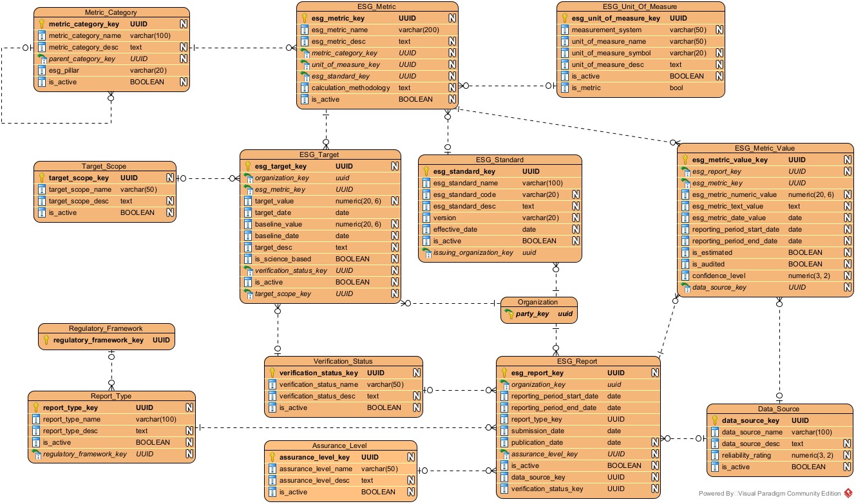Click the N marker on unit_of_measure_symbol row

point(719,53)
